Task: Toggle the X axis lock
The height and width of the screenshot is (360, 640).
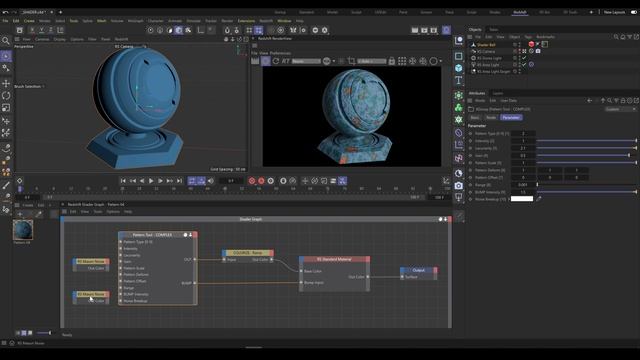Action: 32,30
